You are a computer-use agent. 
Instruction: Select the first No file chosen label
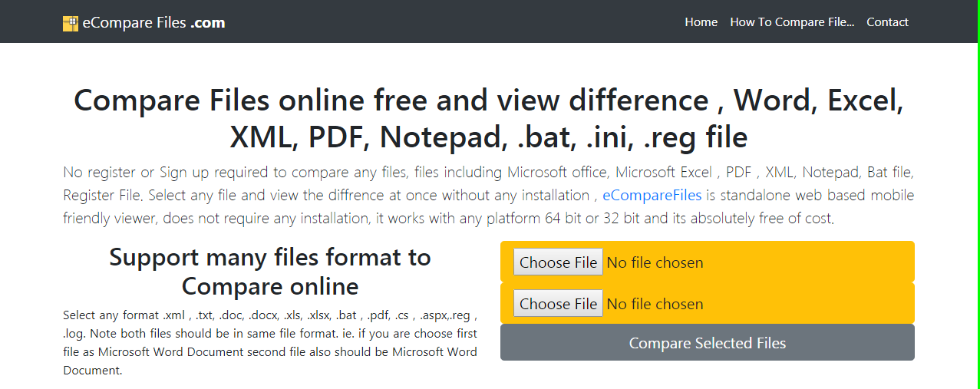point(655,262)
